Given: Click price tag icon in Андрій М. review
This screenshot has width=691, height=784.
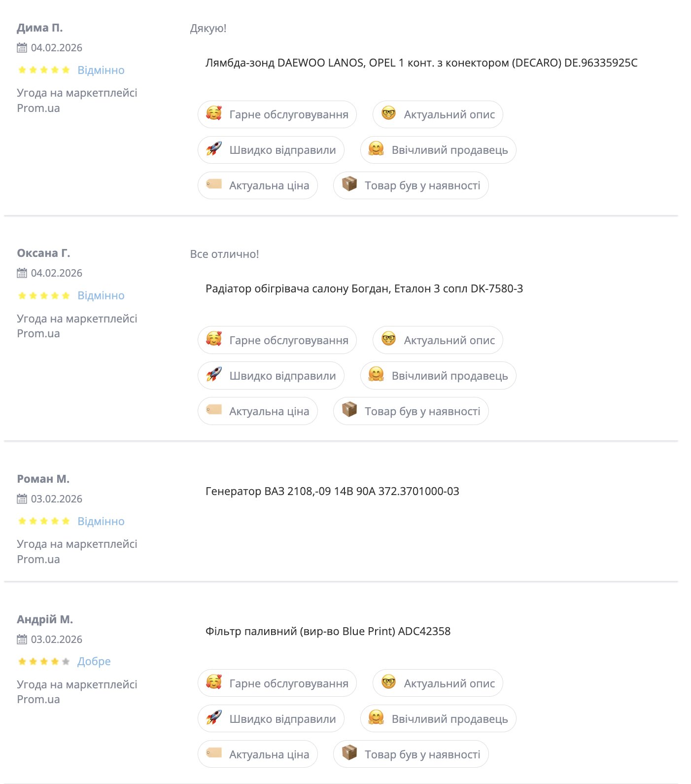Looking at the screenshot, I should 214,753.
